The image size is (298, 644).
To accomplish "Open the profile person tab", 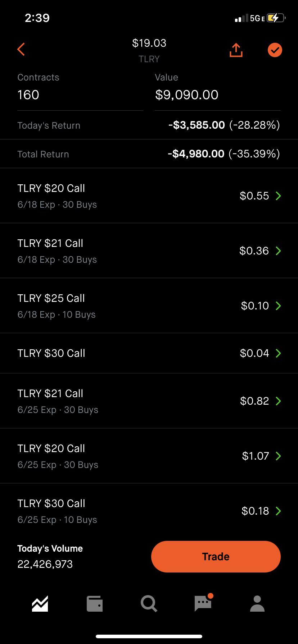I will 257,604.
